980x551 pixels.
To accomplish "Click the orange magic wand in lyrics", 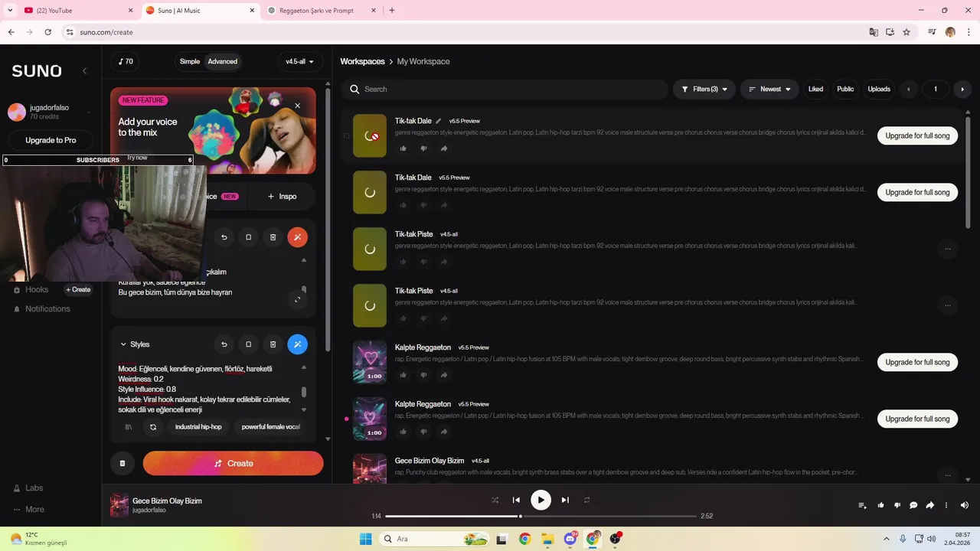I will point(298,237).
